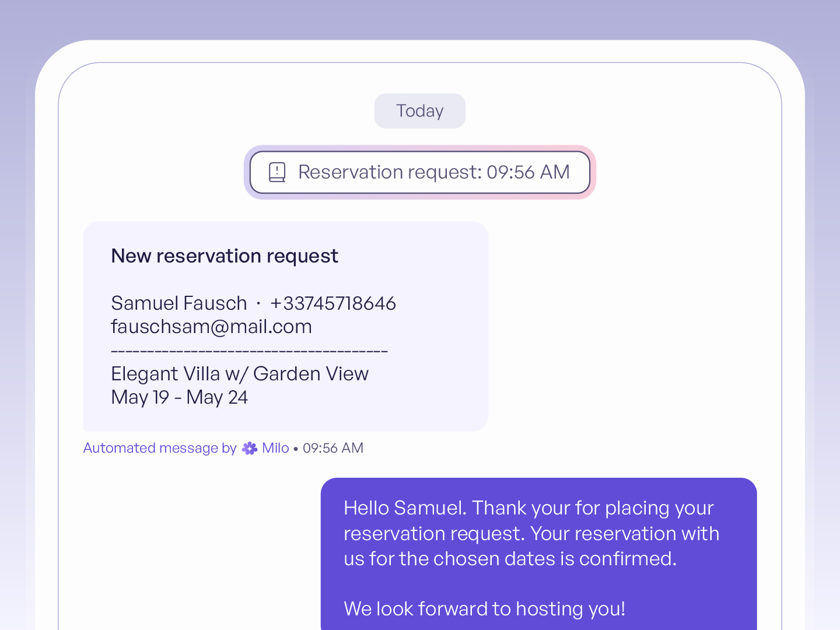The image size is (840, 630).
Task: Click the Milo flower icon
Action: click(x=250, y=448)
